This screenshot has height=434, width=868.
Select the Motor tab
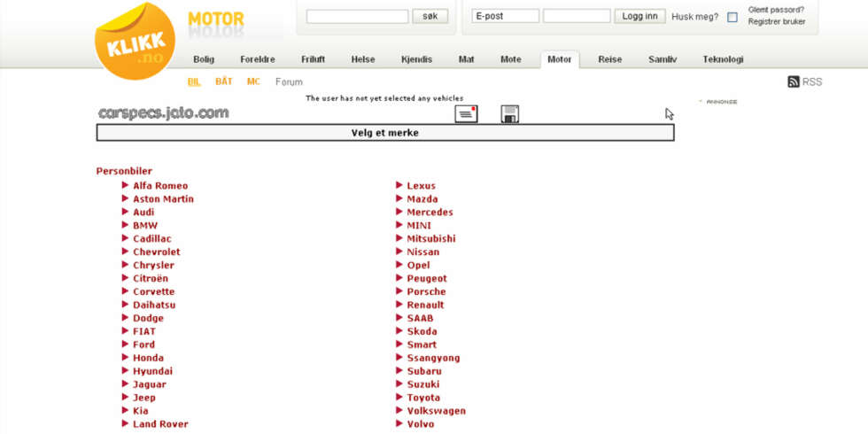(560, 59)
